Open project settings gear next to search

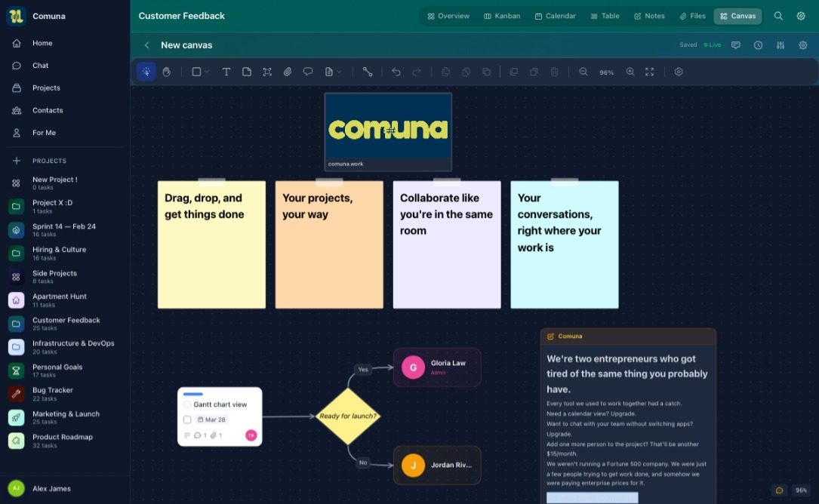pyautogui.click(x=801, y=16)
